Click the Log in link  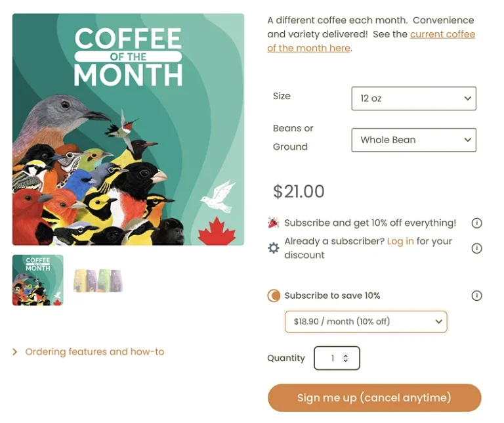click(400, 241)
